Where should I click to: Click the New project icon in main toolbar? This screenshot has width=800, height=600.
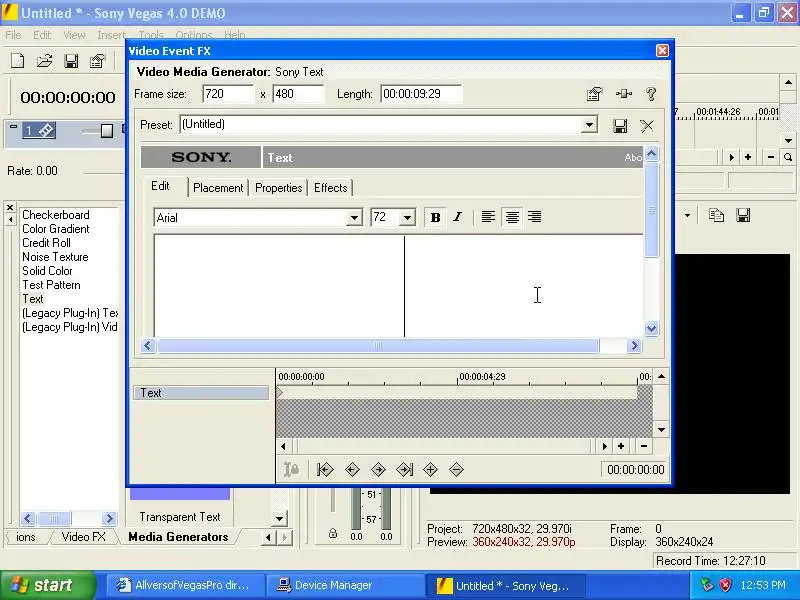(17, 61)
